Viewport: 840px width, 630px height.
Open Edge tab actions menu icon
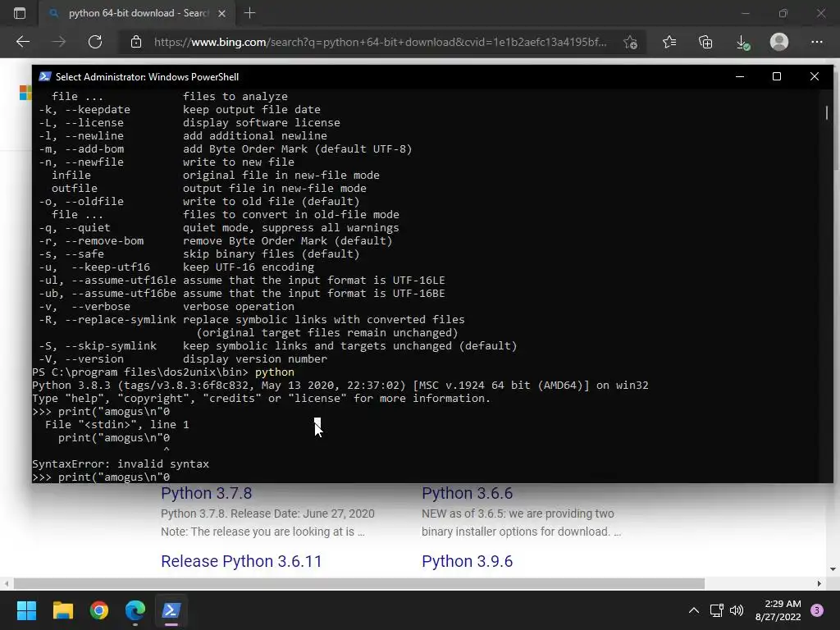(20, 13)
